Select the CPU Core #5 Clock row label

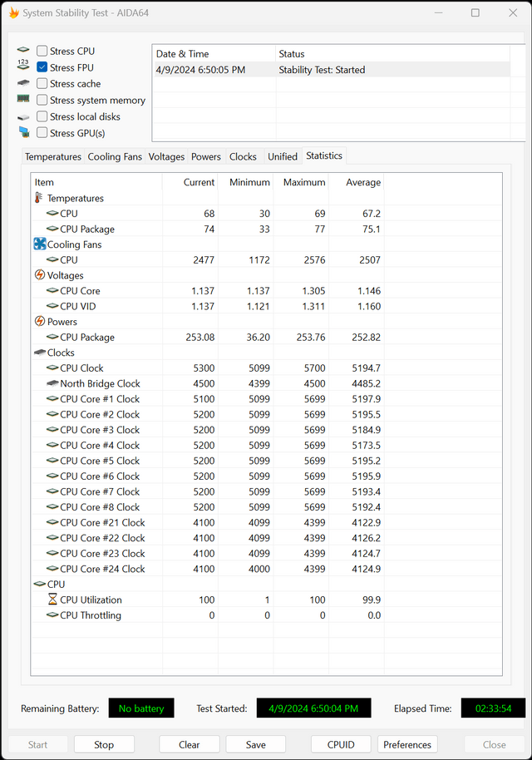[x=100, y=461]
